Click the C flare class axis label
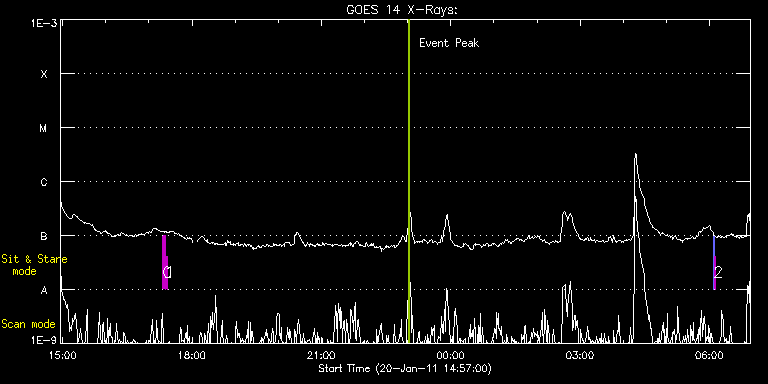 click(x=44, y=182)
